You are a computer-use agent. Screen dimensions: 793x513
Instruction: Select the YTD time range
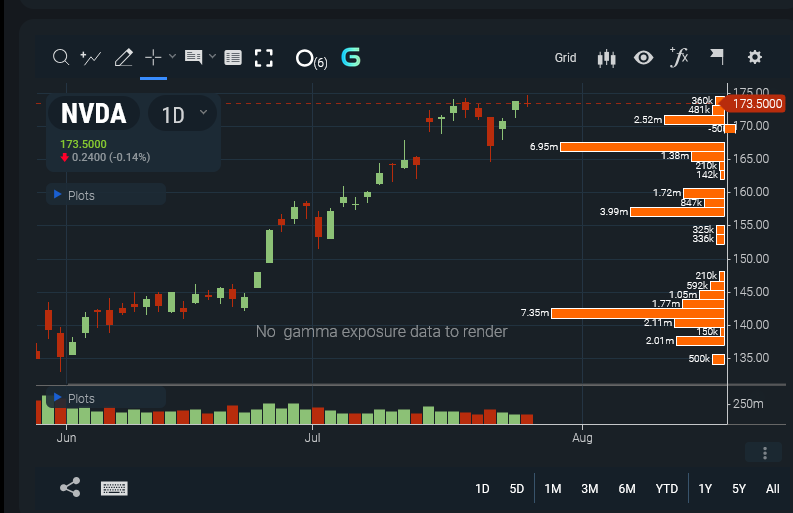point(667,489)
